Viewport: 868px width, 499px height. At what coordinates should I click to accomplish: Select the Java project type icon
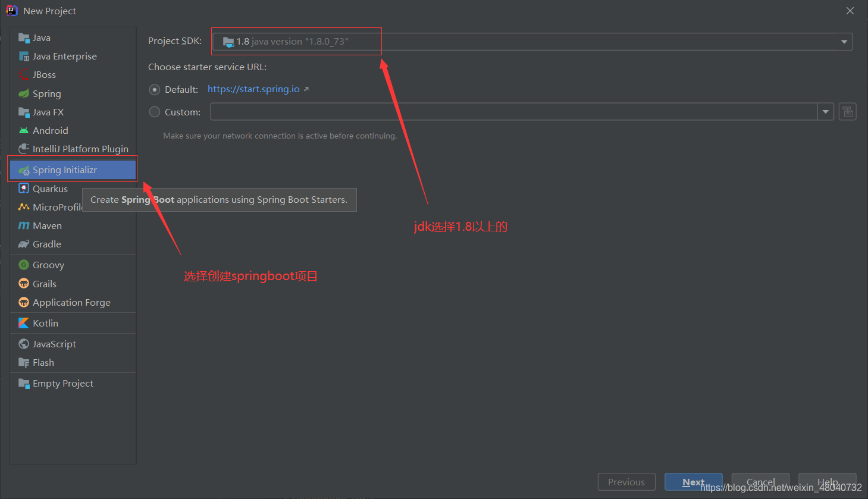point(24,38)
